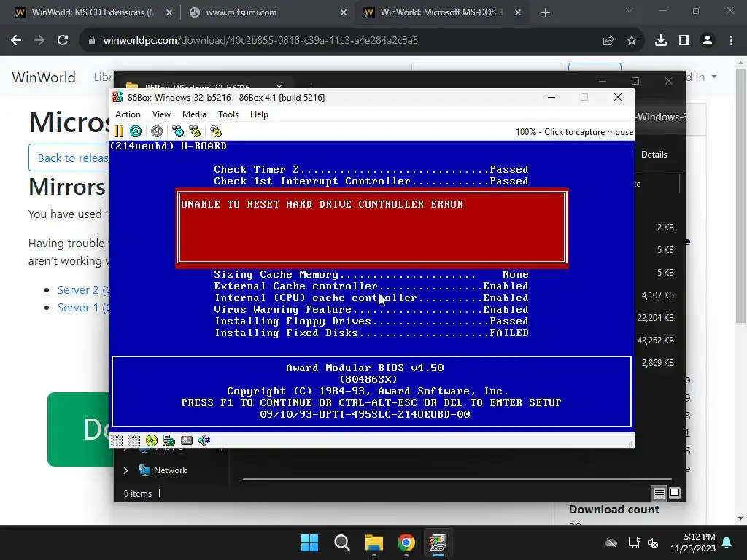Viewport: 747px width, 560px height.
Task: Click the speaker sound status icon
Action: click(204, 440)
